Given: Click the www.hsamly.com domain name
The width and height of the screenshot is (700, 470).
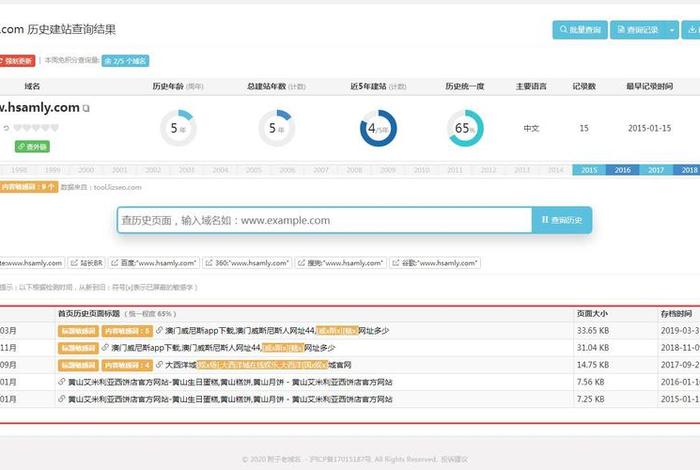Looking at the screenshot, I should (x=40, y=108).
